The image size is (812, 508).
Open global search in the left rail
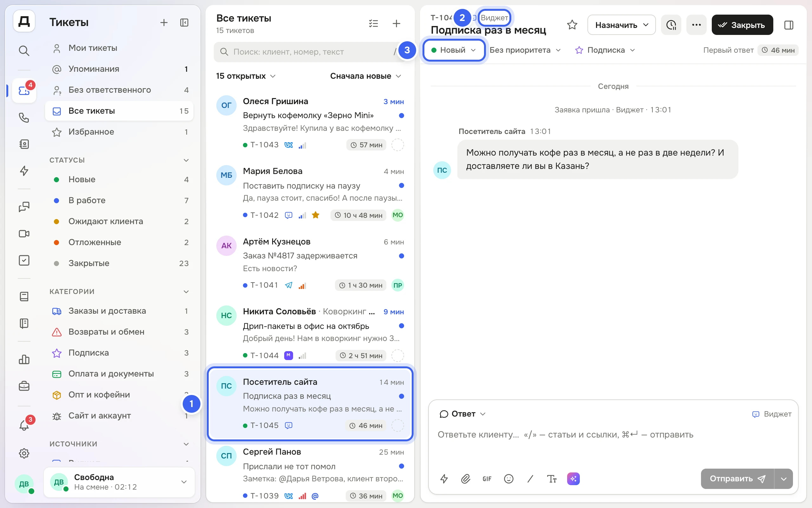(24, 51)
